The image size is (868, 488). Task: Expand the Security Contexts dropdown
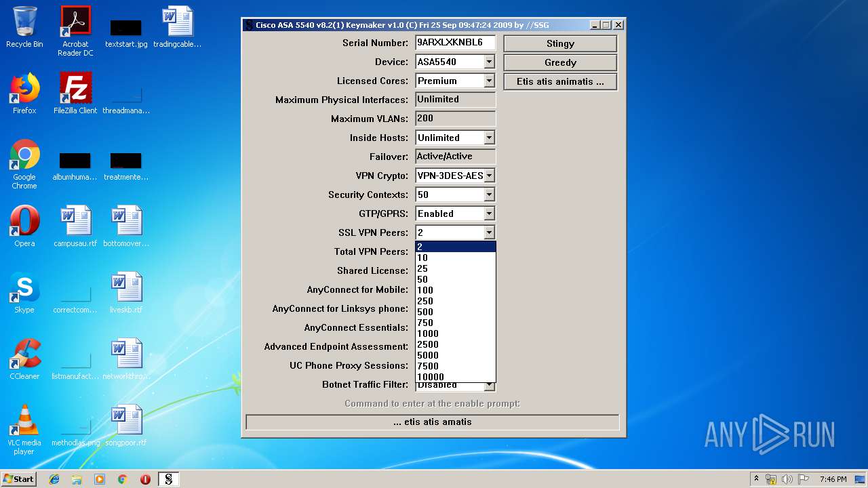pos(489,195)
